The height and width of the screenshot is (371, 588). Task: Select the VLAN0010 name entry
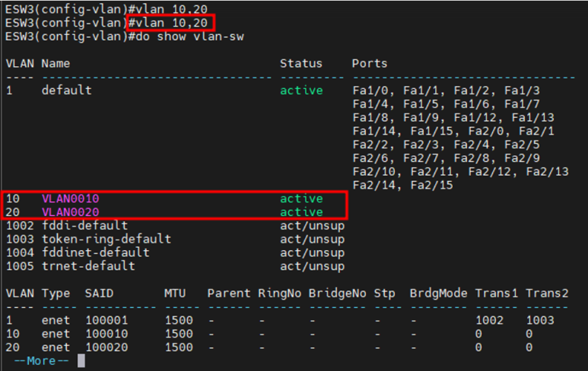coord(70,198)
